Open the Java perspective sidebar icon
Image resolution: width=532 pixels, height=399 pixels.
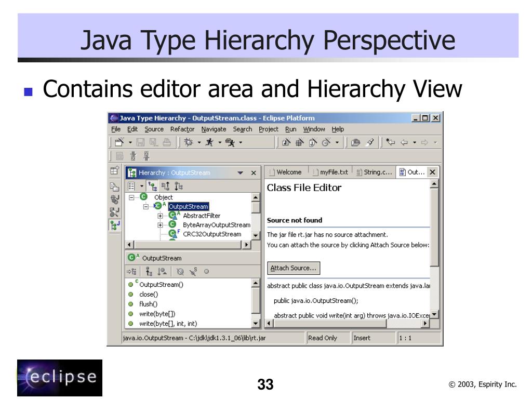point(115,199)
